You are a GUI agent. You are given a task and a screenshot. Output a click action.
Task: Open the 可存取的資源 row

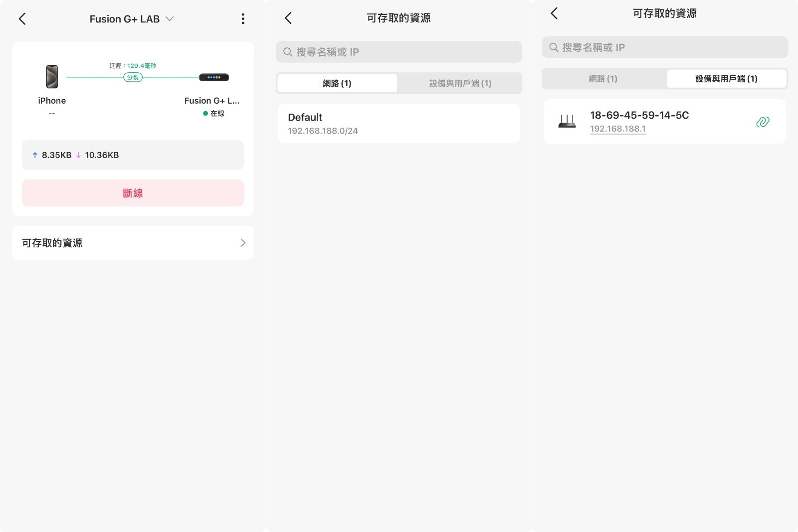coord(133,243)
